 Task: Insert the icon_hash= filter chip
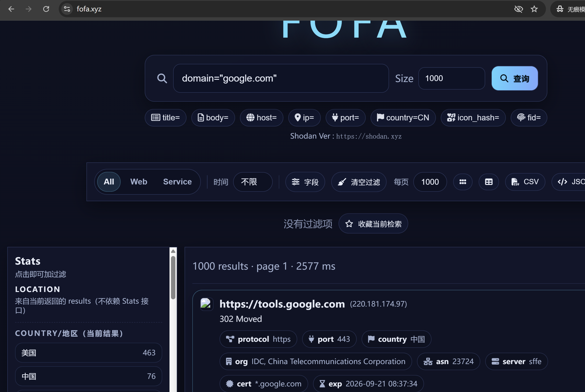click(x=473, y=117)
